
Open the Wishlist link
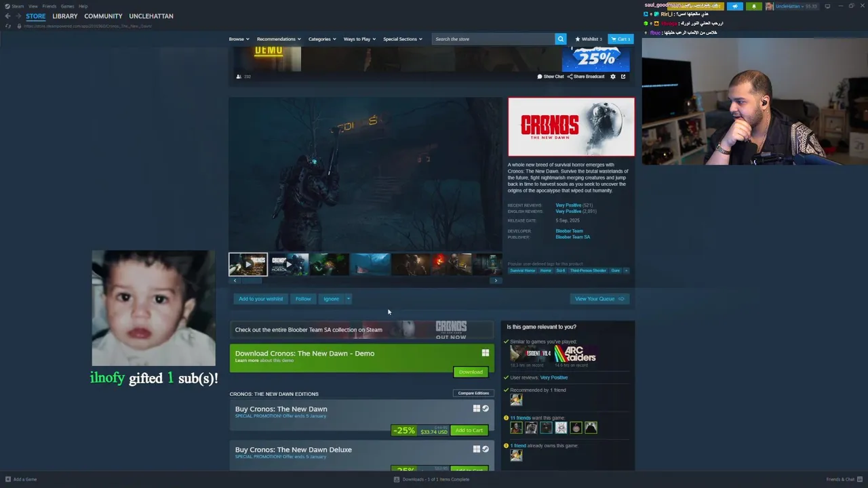[x=589, y=39]
